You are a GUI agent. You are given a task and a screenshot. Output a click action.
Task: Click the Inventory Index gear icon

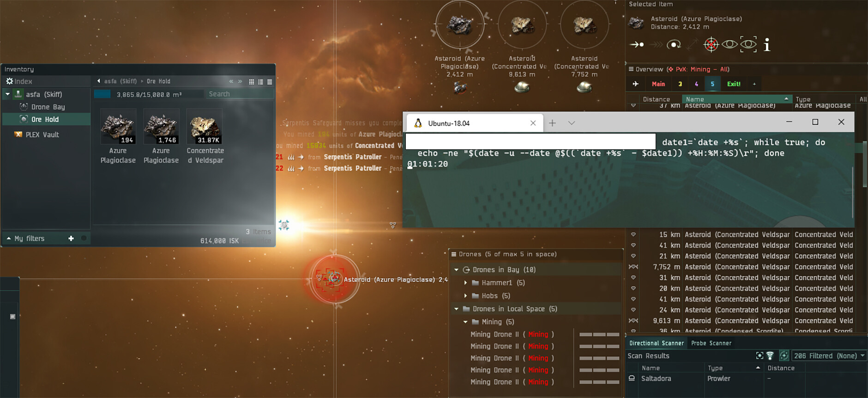click(9, 81)
